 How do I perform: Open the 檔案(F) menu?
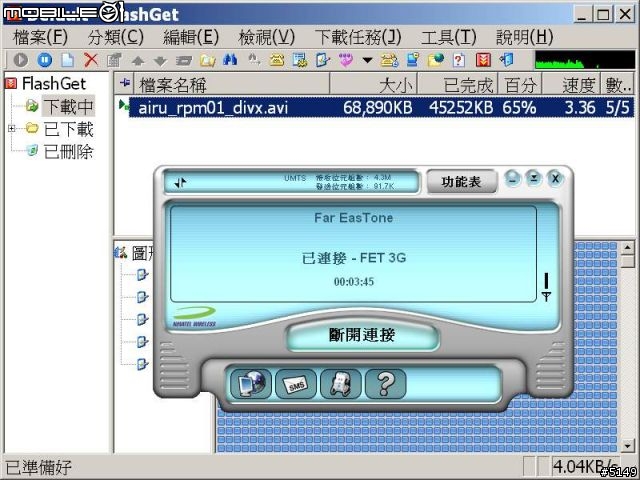(x=40, y=37)
